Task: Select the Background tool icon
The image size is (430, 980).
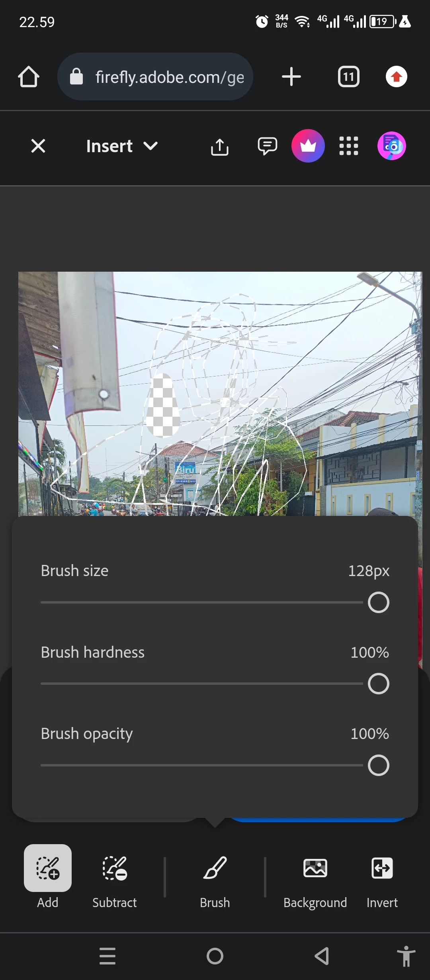Action: coord(315,868)
